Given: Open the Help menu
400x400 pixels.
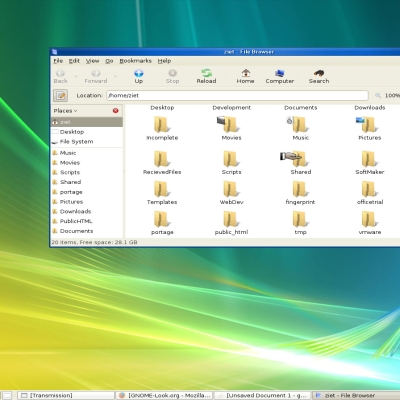Looking at the screenshot, I should point(164,61).
